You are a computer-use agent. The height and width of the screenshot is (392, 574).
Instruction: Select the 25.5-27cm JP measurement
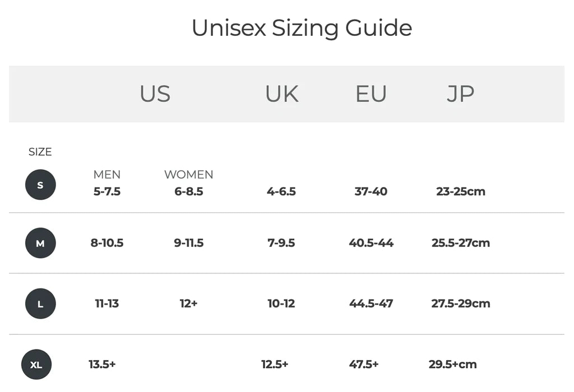point(461,243)
